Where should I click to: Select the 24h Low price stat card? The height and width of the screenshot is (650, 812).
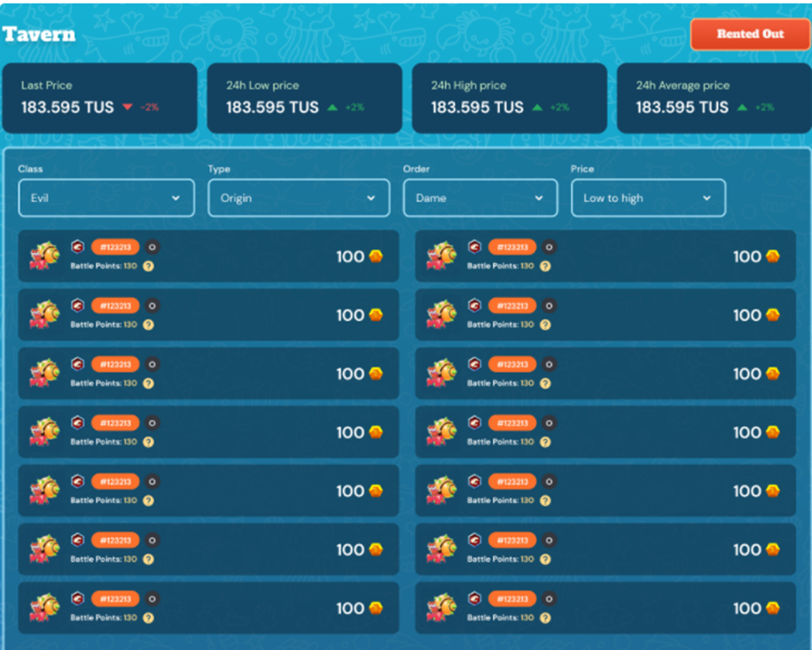pyautogui.click(x=304, y=98)
